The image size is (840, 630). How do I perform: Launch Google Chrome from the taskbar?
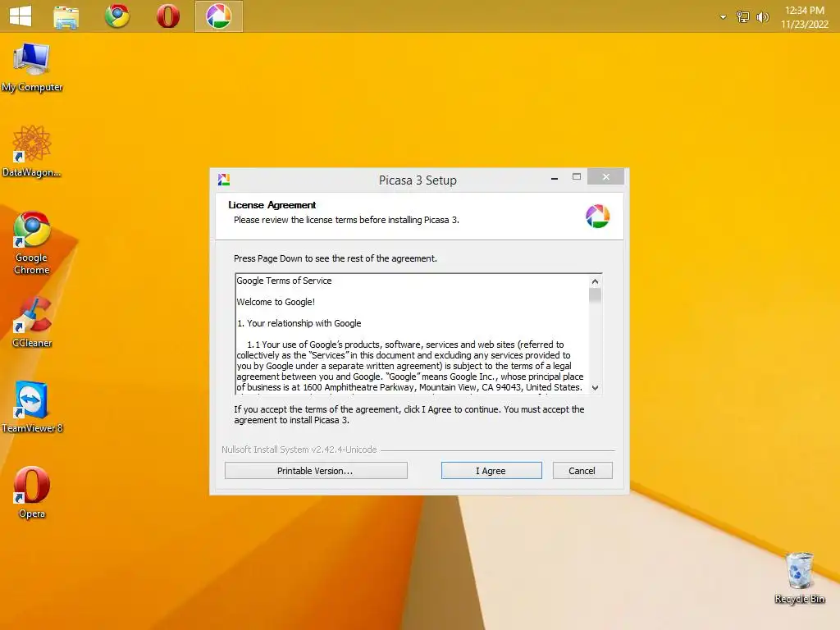pyautogui.click(x=116, y=16)
